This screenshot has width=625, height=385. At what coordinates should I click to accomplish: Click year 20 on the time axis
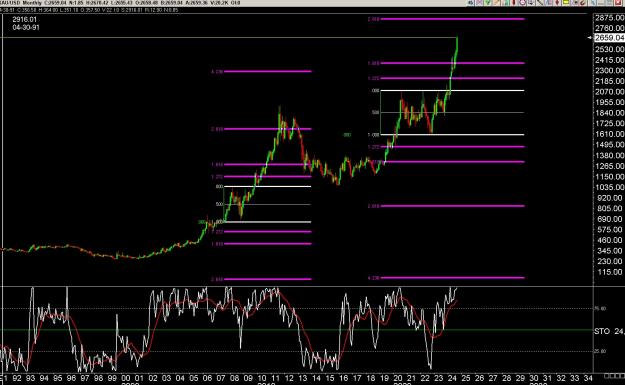398,378
